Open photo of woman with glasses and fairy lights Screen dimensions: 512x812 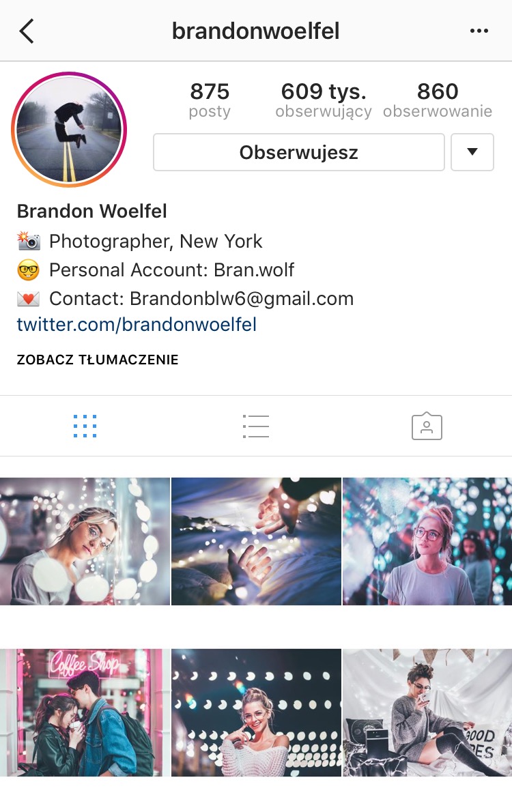coord(85,541)
